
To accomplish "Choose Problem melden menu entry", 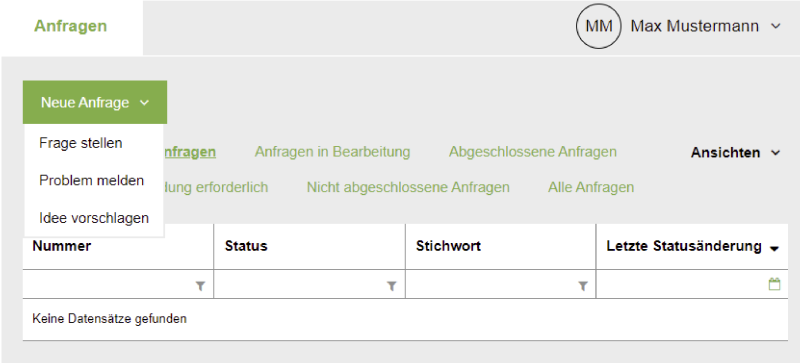I will (x=91, y=181).
